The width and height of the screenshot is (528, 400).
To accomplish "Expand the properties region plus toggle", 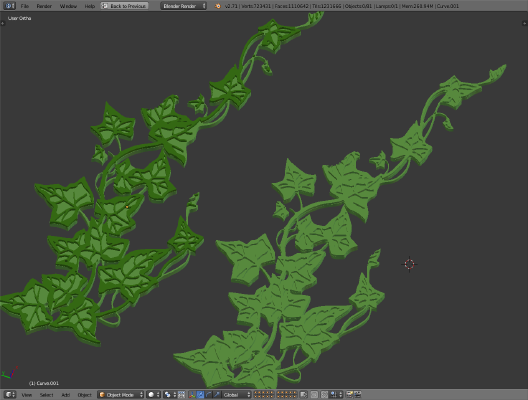I will (x=524, y=23).
